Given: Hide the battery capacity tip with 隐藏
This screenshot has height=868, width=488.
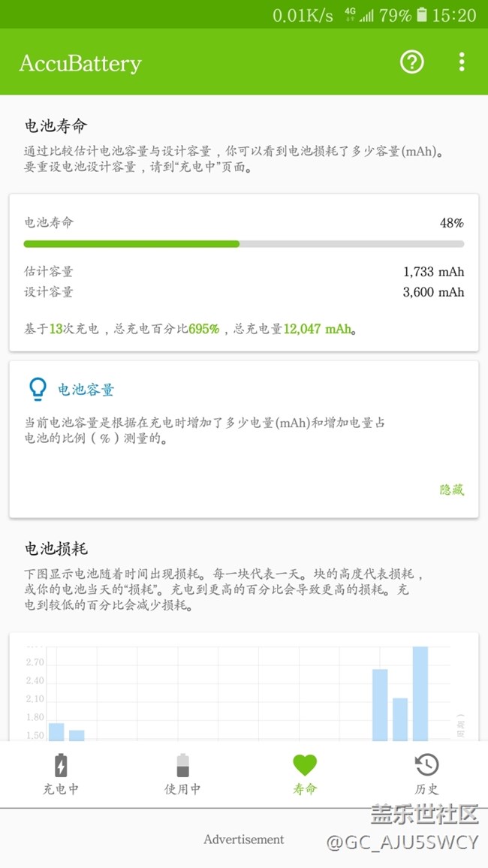Looking at the screenshot, I should 452,490.
